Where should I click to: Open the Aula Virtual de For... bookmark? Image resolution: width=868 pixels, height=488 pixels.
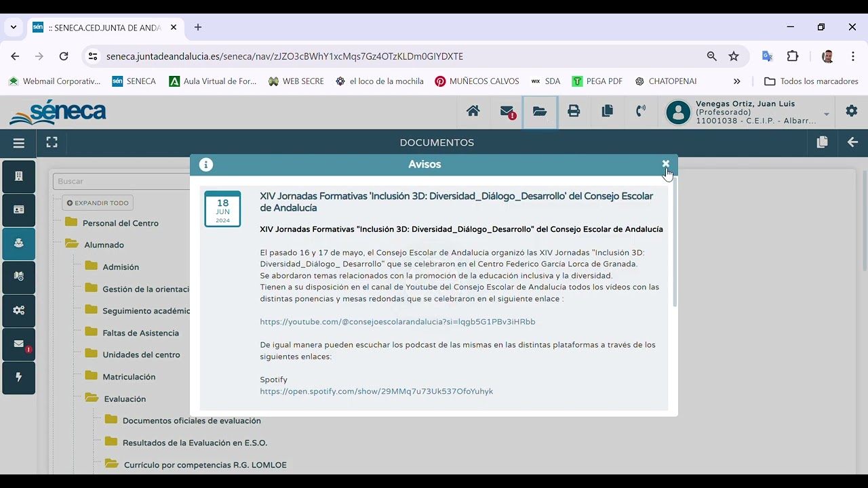(213, 81)
